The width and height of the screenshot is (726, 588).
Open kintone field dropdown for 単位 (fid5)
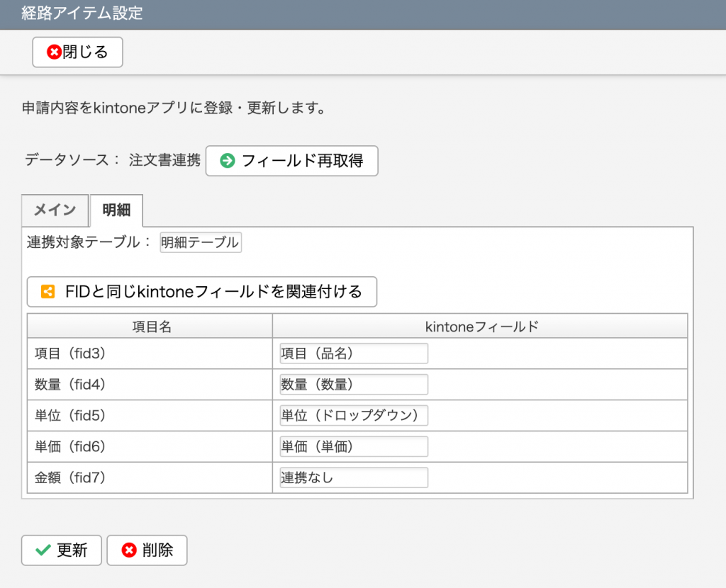click(x=354, y=415)
